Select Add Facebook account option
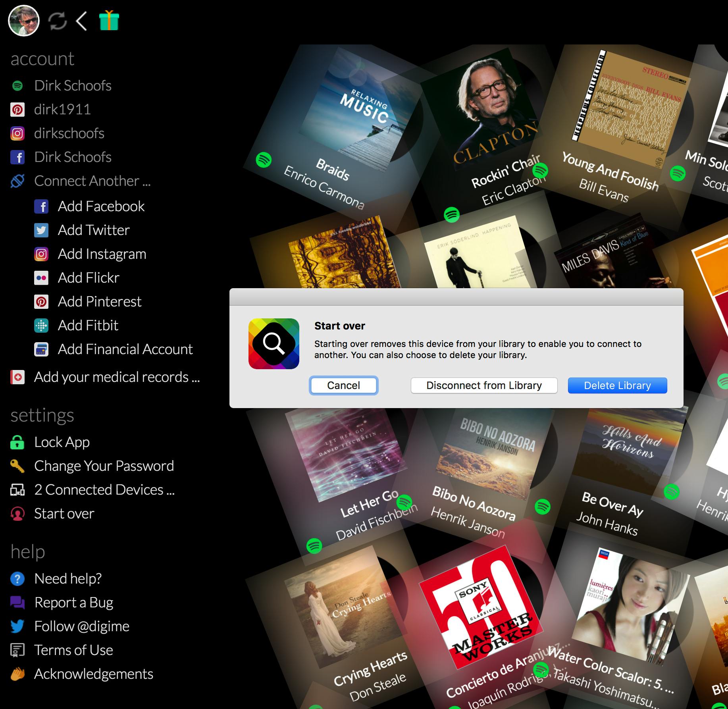728x709 pixels. (101, 206)
